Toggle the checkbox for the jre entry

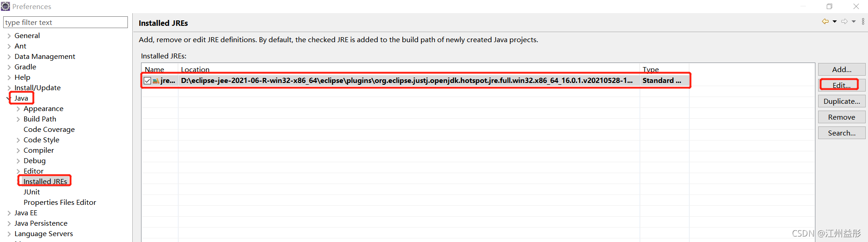(147, 81)
